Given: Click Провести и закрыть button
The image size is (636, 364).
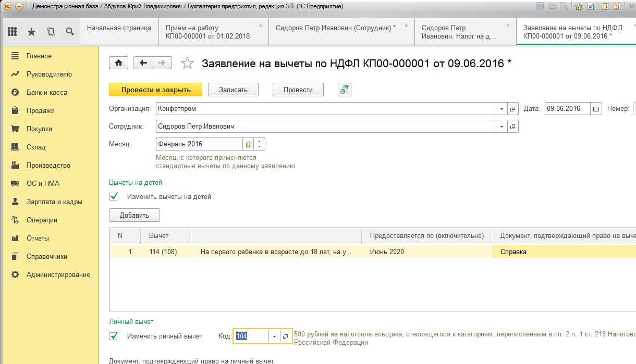Looking at the screenshot, I should pos(156,90).
